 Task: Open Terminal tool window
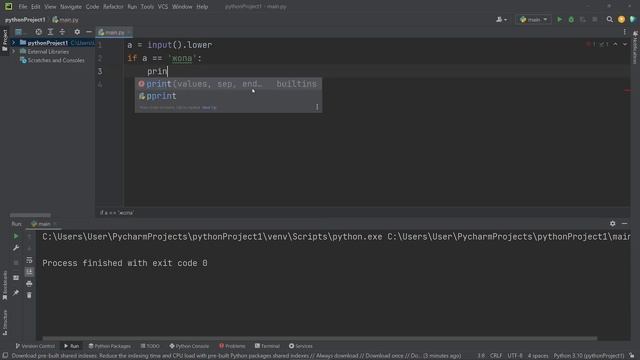(267, 346)
